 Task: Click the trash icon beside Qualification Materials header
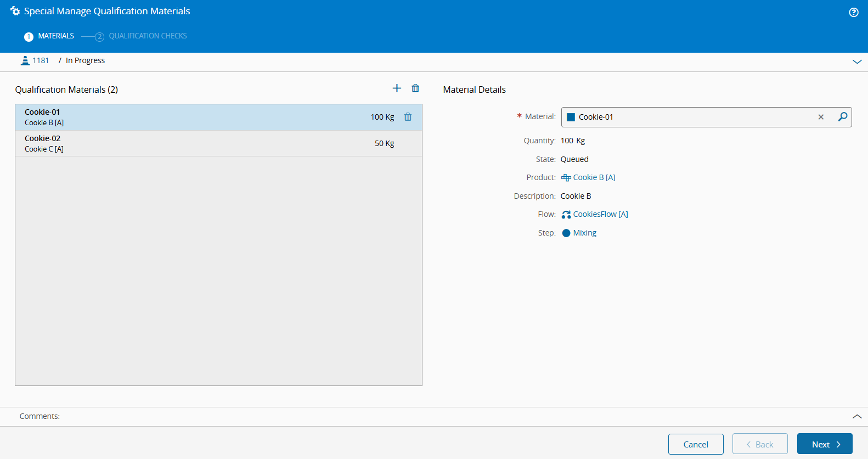[415, 88]
